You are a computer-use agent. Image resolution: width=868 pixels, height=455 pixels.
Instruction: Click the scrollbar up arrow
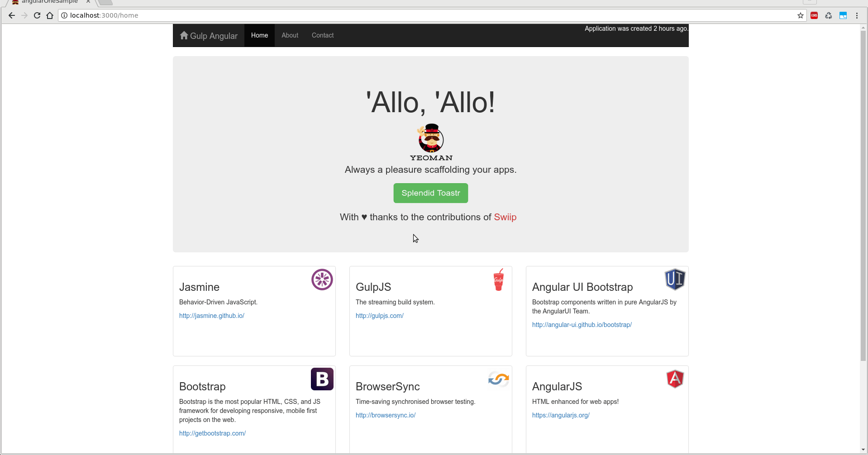pyautogui.click(x=863, y=27)
